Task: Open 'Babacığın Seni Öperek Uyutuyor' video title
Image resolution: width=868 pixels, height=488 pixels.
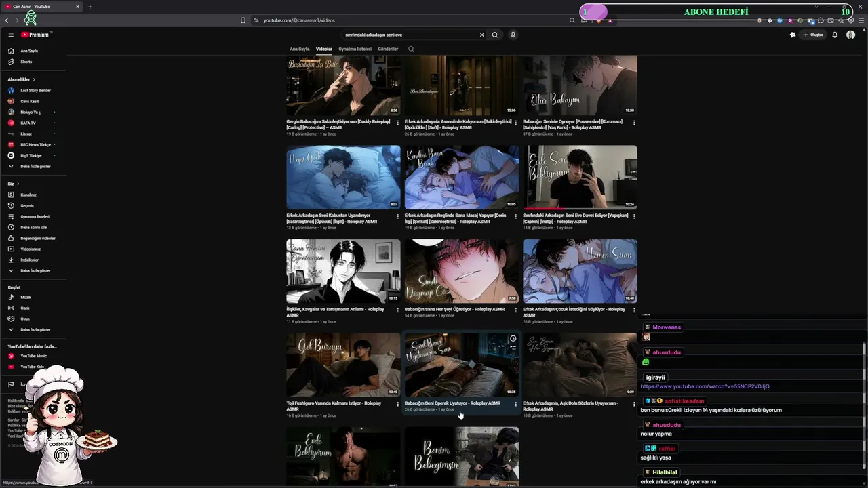Action: coord(452,403)
